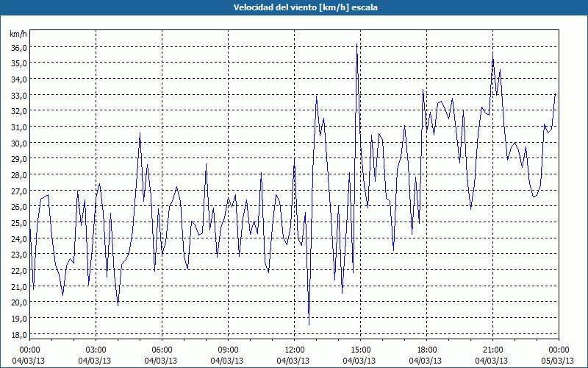This screenshot has height=368, width=588.
Task: Click the 06:00 time axis label
Action: pyautogui.click(x=162, y=350)
